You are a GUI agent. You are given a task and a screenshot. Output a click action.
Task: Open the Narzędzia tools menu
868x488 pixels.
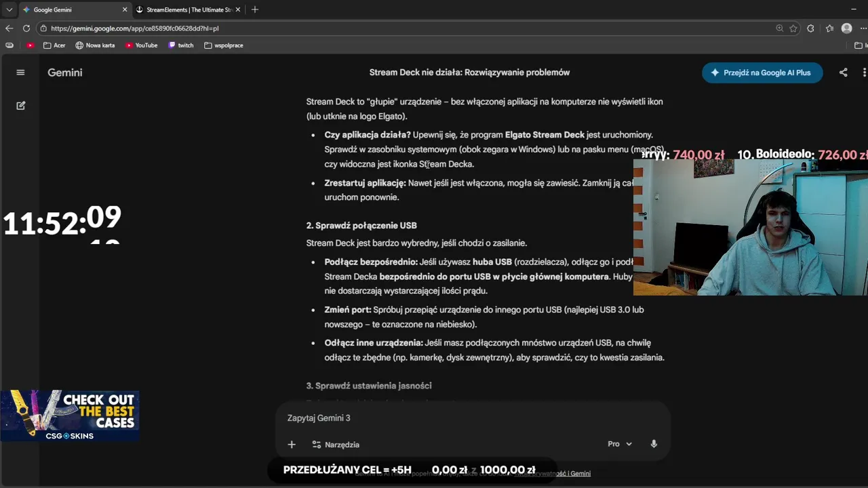coord(336,445)
